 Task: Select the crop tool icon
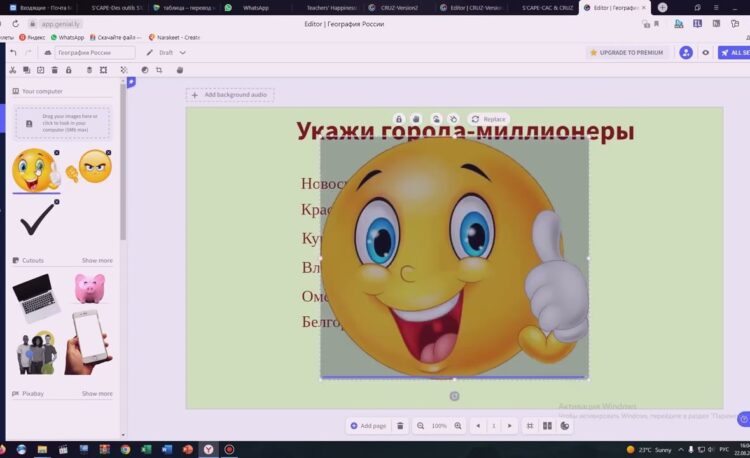click(x=159, y=70)
